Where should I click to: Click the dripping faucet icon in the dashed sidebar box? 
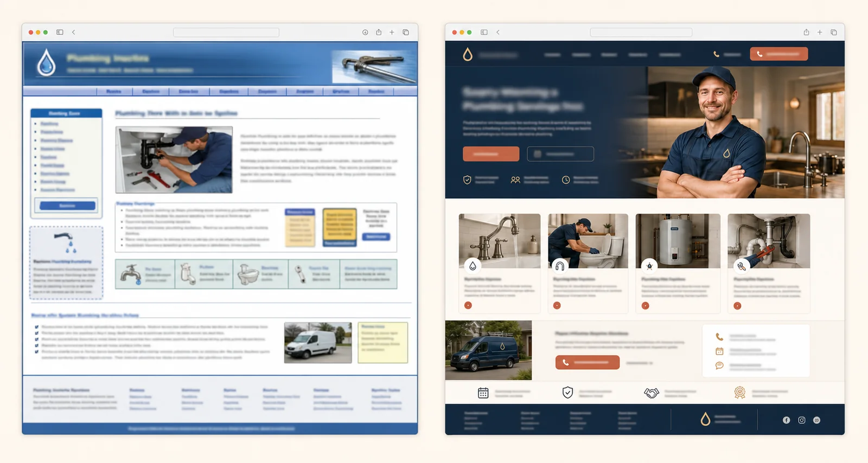[x=66, y=242]
